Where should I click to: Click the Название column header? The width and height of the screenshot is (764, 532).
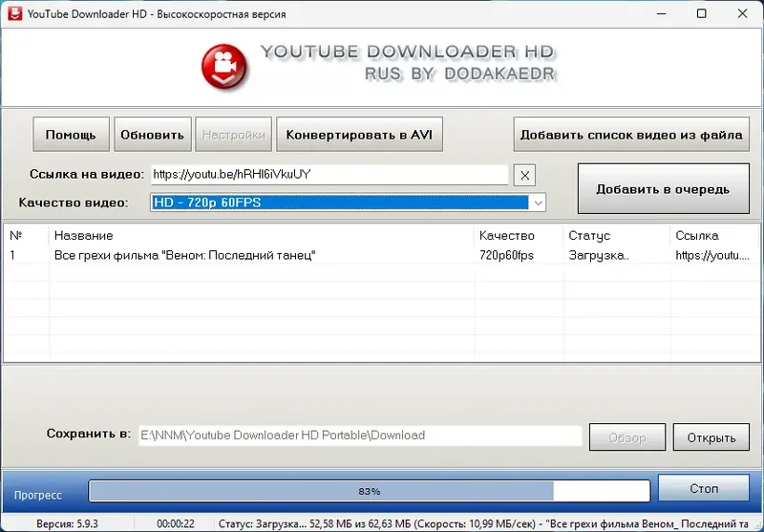[x=83, y=235]
